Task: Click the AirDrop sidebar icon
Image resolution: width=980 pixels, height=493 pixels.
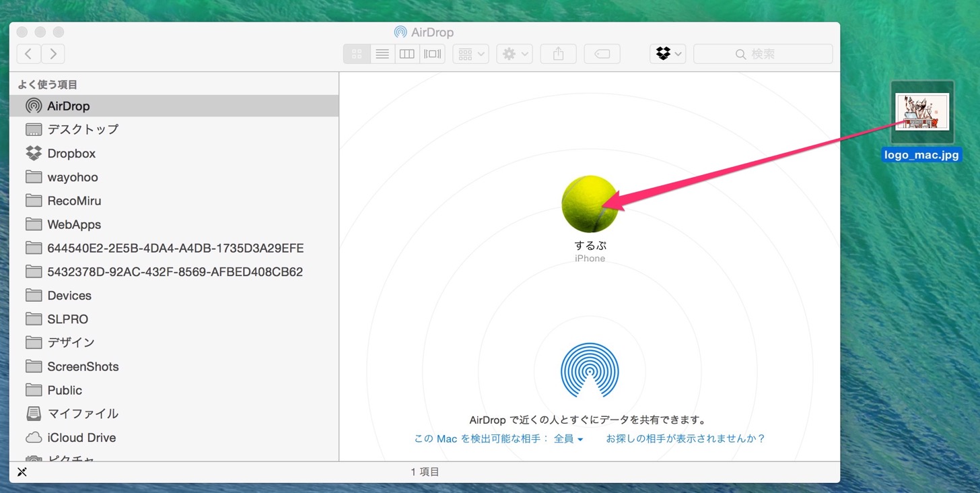Action: point(34,106)
